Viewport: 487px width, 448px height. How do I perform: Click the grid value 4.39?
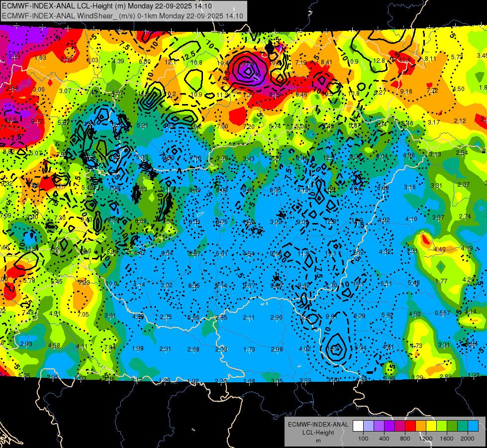(x=118, y=61)
